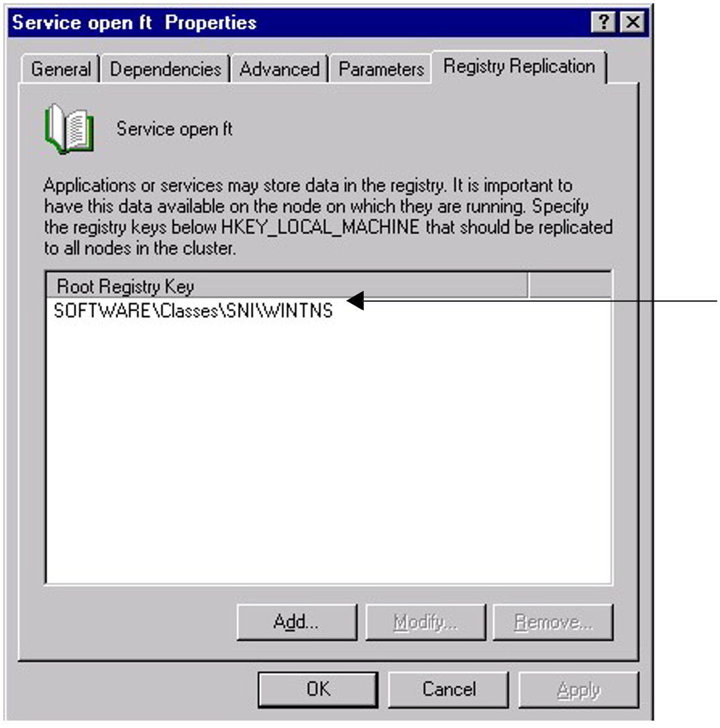The width and height of the screenshot is (720, 728).
Task: Click the Root Registry Key column header
Action: 287,286
